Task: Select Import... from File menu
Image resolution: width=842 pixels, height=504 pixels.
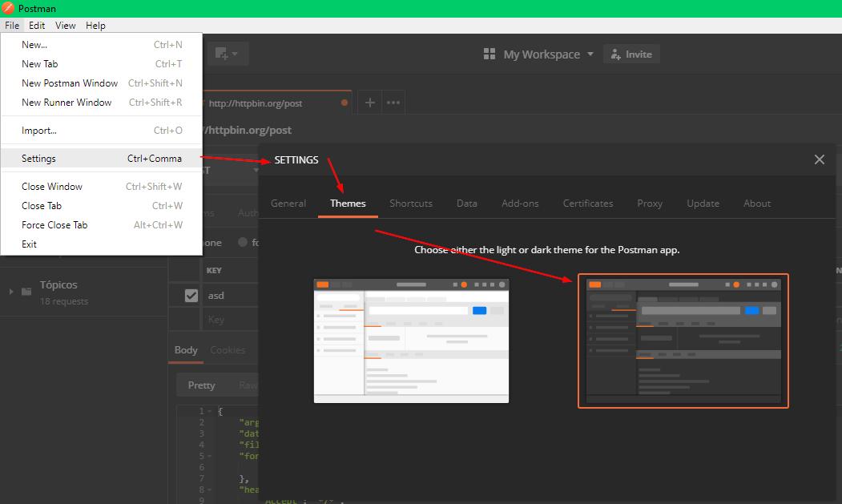Action: [x=102, y=131]
